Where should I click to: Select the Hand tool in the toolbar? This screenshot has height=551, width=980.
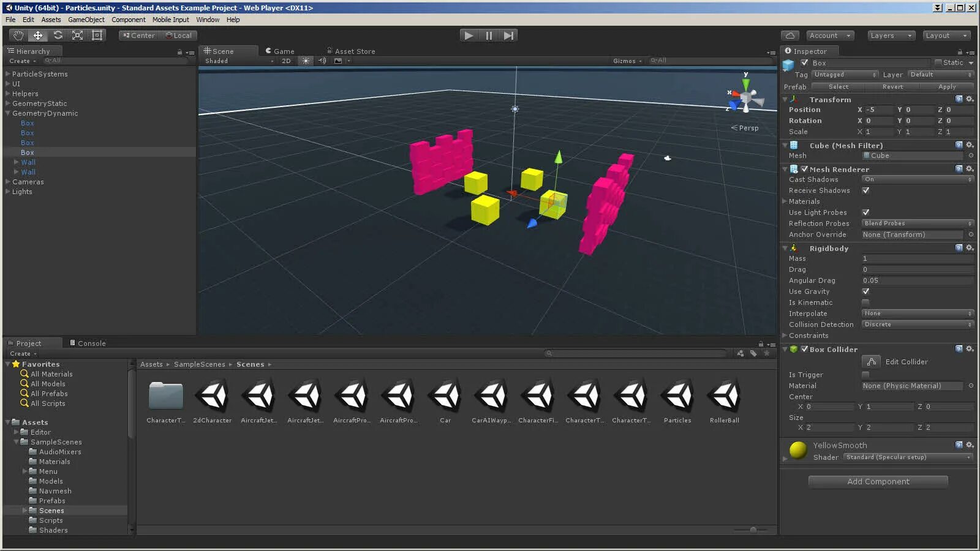(x=18, y=36)
